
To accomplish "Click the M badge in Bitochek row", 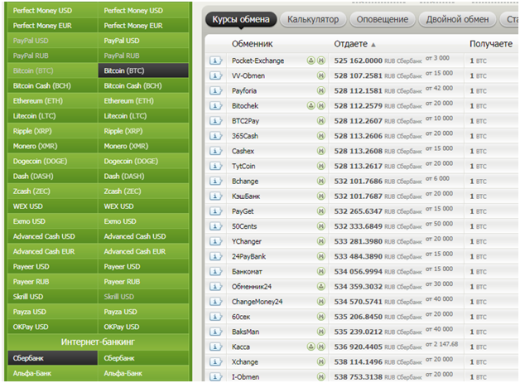I will (321, 106).
